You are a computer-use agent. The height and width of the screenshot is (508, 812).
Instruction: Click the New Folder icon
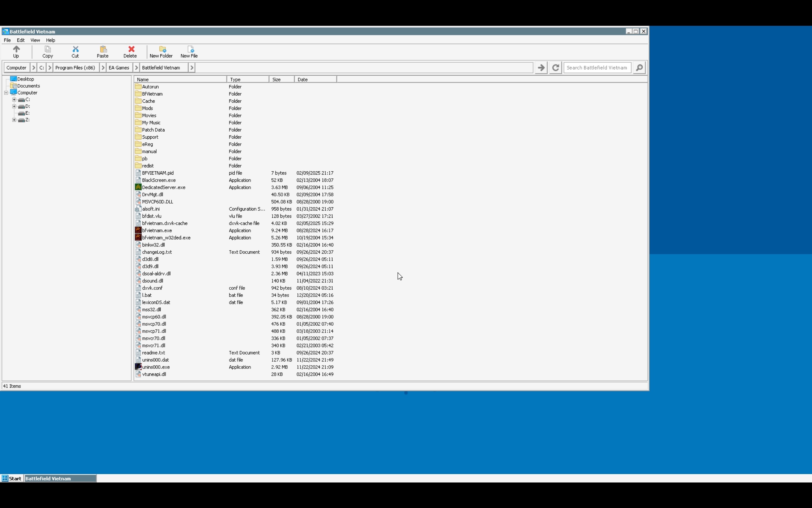click(162, 49)
